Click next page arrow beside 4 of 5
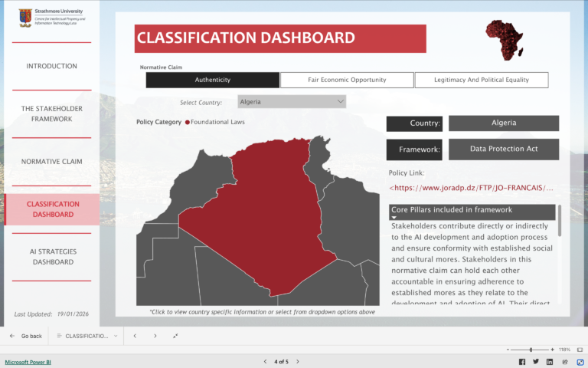Image resolution: width=588 pixels, height=368 pixels. (x=298, y=362)
